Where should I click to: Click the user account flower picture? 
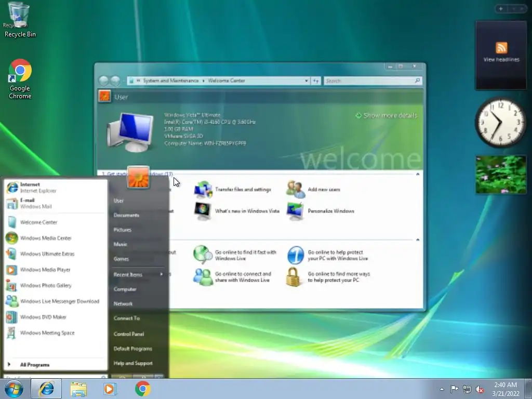tap(138, 177)
